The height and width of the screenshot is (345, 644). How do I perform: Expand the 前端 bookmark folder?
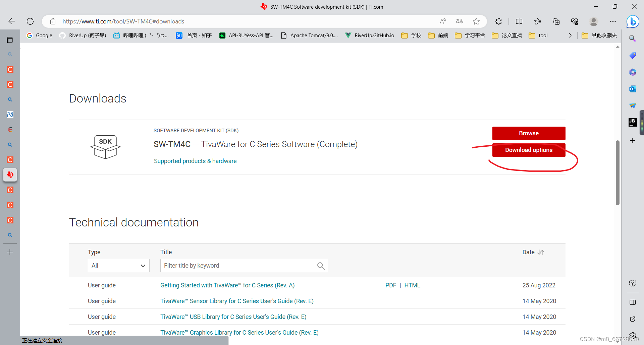438,36
